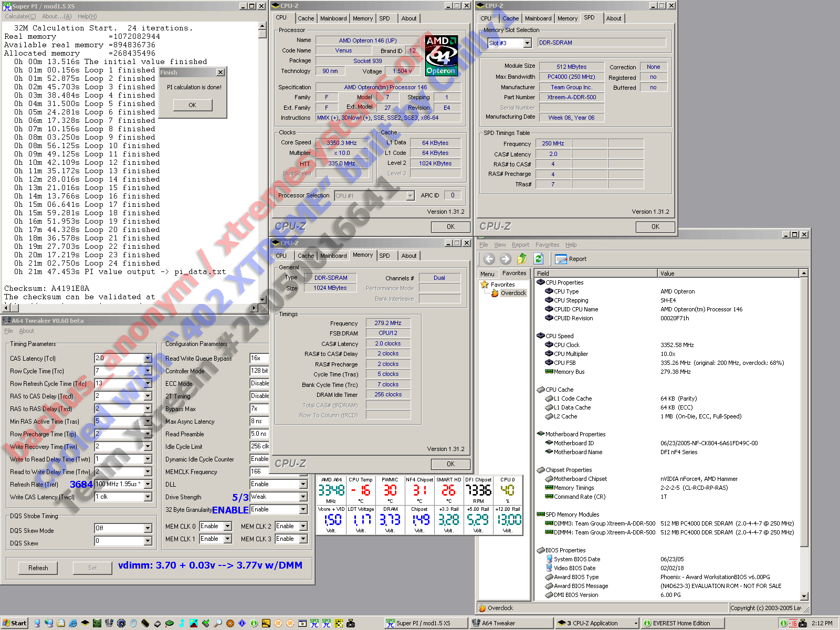This screenshot has width=840, height=630.
Task: Click the Super PI window title icon
Action: click(x=7, y=6)
